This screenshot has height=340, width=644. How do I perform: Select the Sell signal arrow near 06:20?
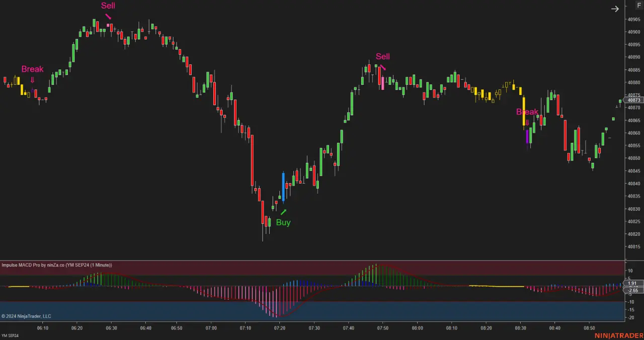108,17
